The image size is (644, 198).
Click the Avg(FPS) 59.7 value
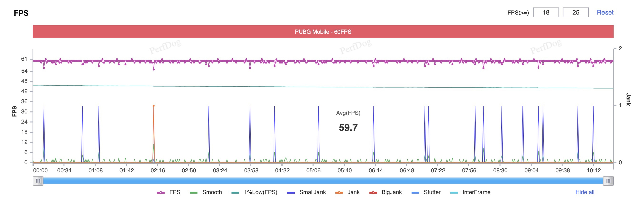click(x=348, y=128)
